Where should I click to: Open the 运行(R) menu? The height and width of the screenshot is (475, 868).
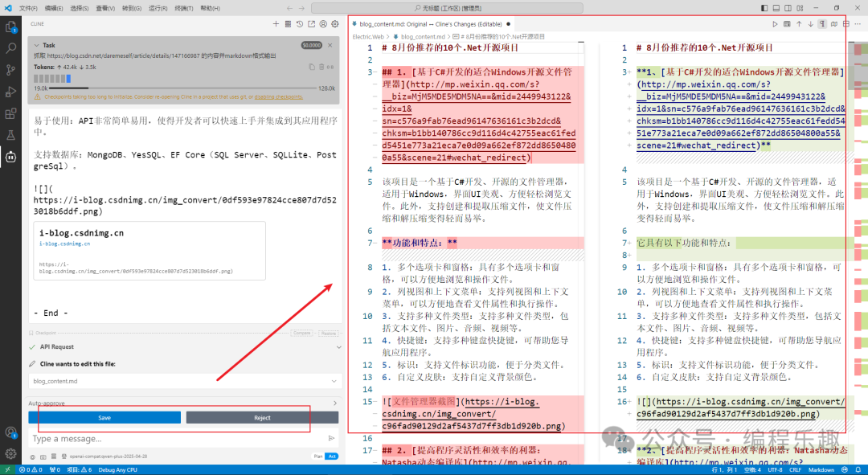point(158,8)
